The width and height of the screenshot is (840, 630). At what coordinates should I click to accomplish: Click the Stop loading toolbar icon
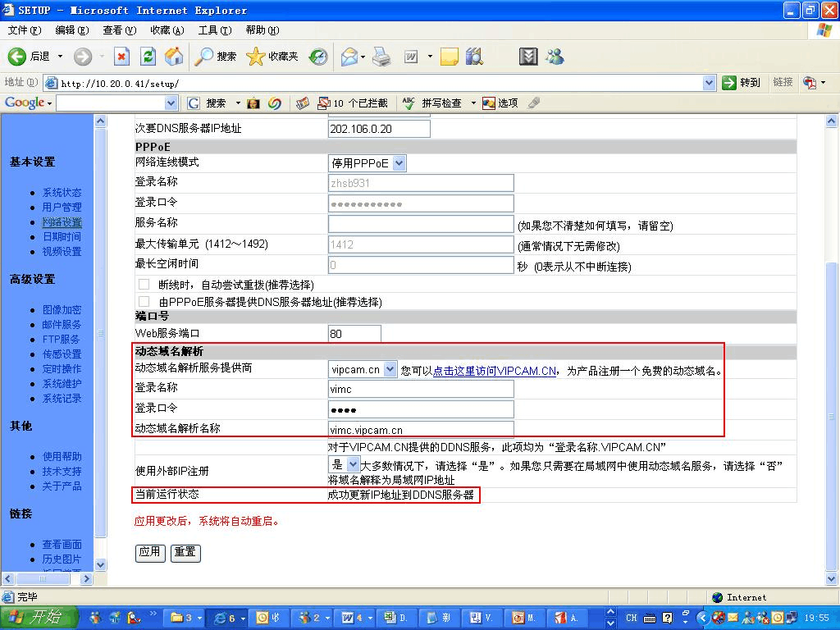[x=121, y=57]
